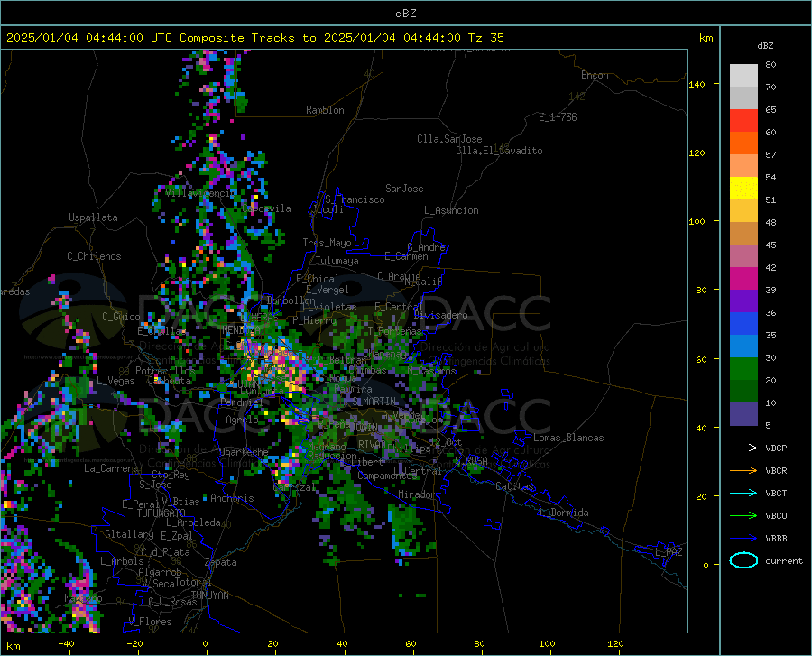Click the L_Dormida label
The image size is (812, 656).
[564, 513]
